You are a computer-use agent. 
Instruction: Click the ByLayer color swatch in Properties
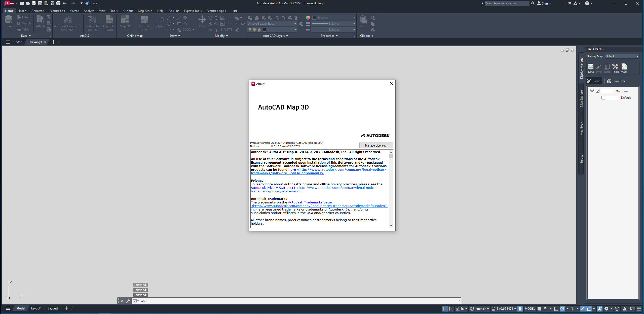pyautogui.click(x=314, y=17)
